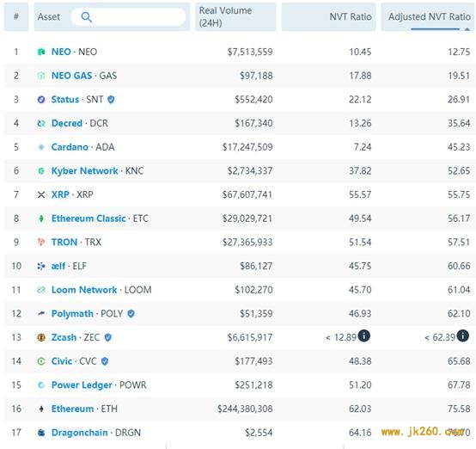Open the NEO asset link
This screenshot has width=476, height=449.
click(x=61, y=52)
